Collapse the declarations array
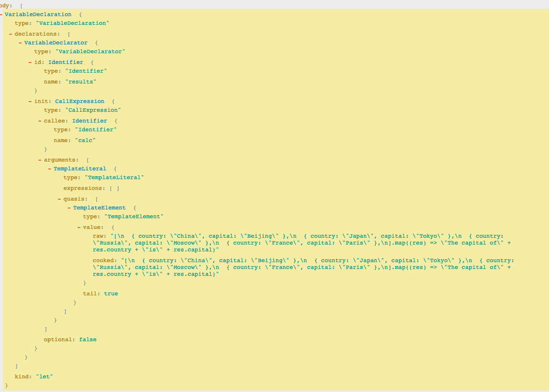 (x=11, y=34)
